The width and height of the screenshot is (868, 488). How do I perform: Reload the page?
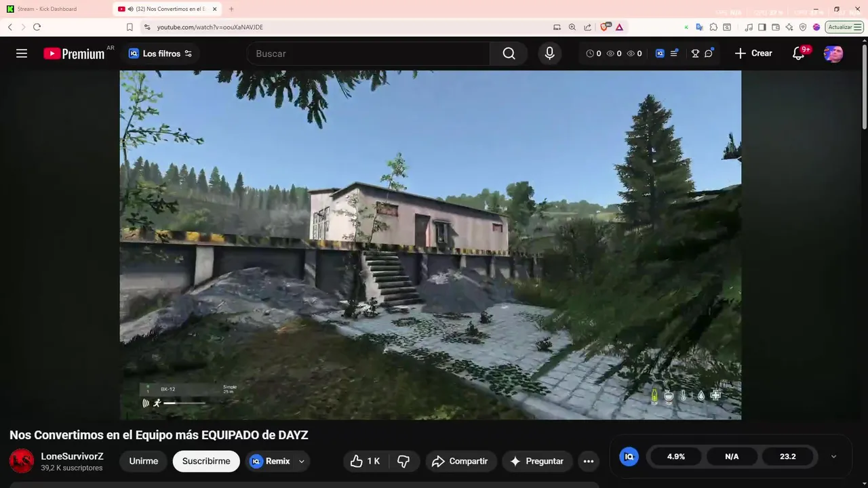click(x=37, y=27)
